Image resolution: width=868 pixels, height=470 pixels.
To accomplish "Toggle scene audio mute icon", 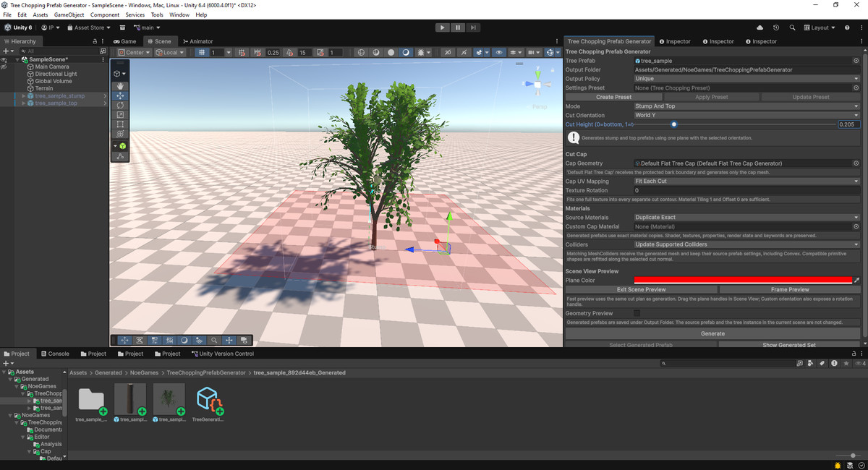I will (465, 53).
